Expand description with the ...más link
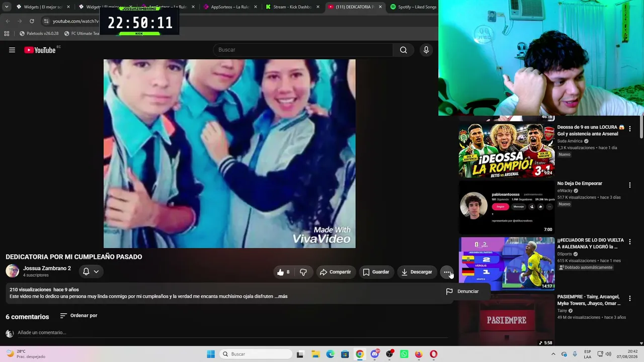 coord(281,297)
